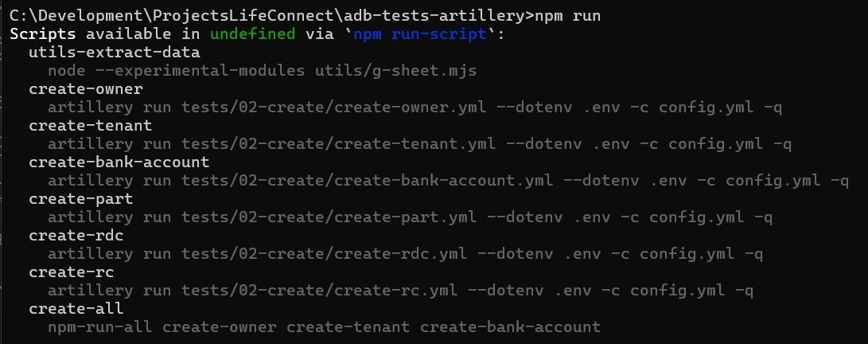
Task: Click the green 'undefined' word
Action: [x=252, y=34]
